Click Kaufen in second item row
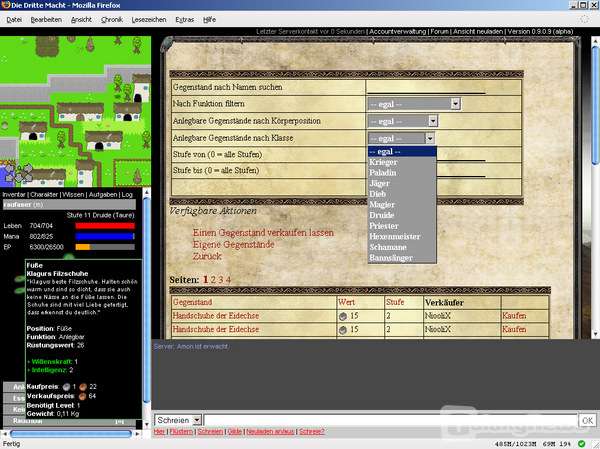 (514, 329)
